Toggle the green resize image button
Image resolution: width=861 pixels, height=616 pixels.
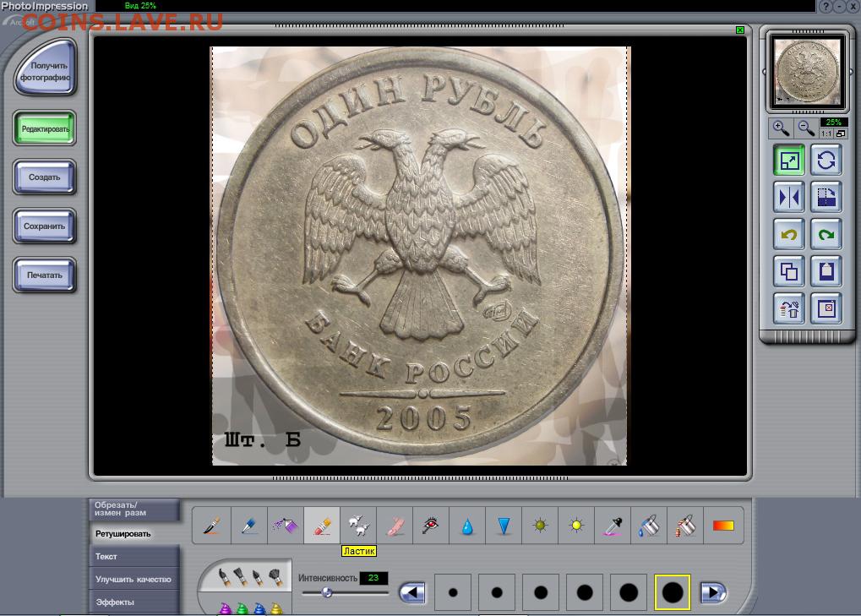click(789, 161)
